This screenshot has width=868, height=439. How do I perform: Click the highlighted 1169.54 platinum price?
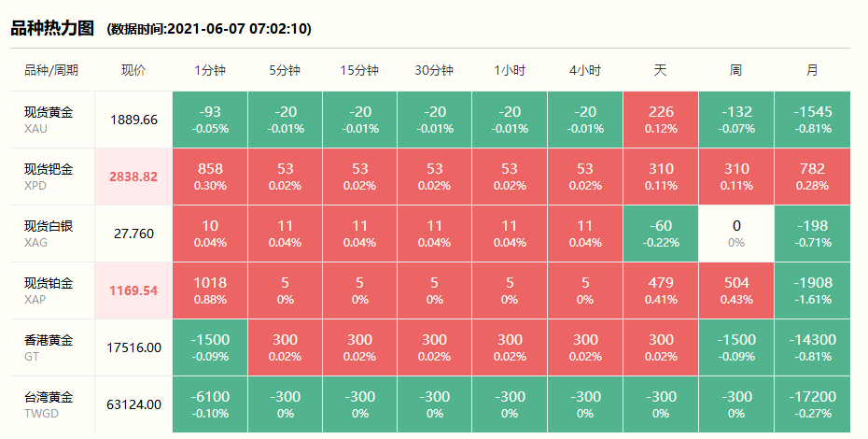pyautogui.click(x=134, y=290)
